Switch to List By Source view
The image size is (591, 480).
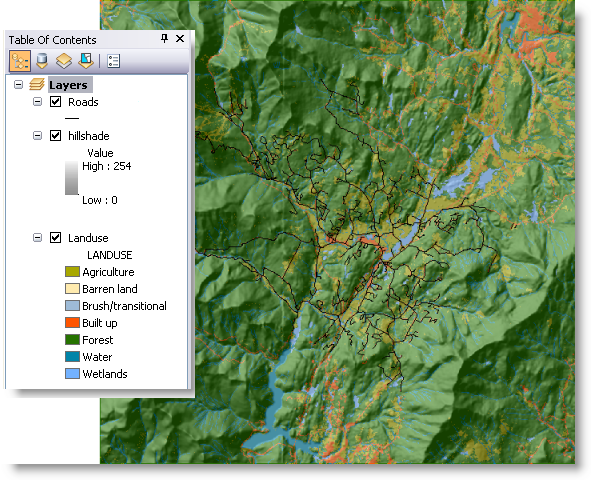tap(42, 61)
